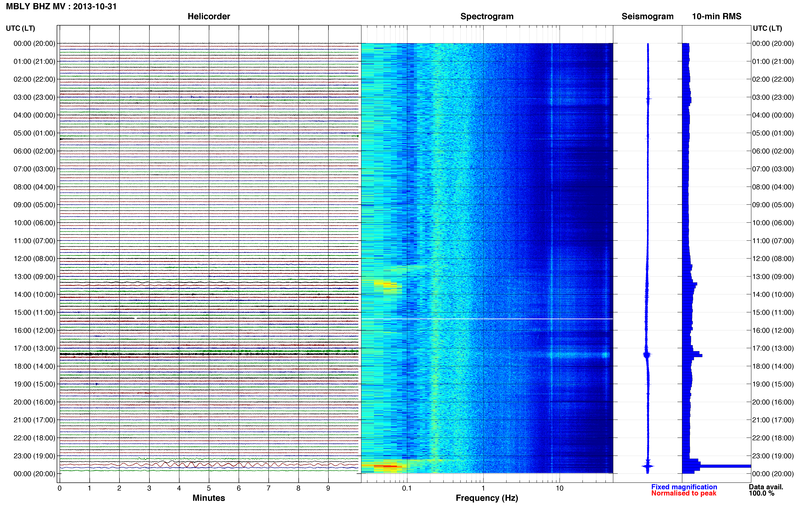Select the 'Seismogram' panel heading
Screen dimensions: 812x508
point(648,16)
